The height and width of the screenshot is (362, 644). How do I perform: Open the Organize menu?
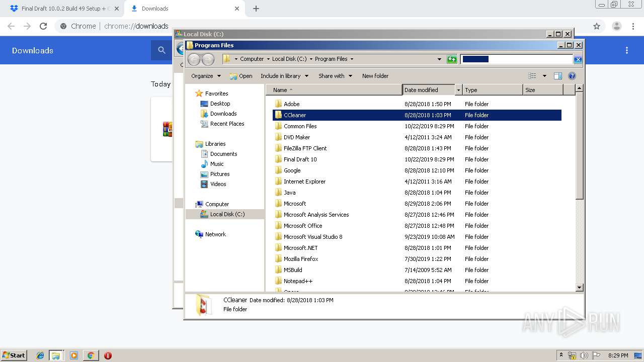[206, 76]
